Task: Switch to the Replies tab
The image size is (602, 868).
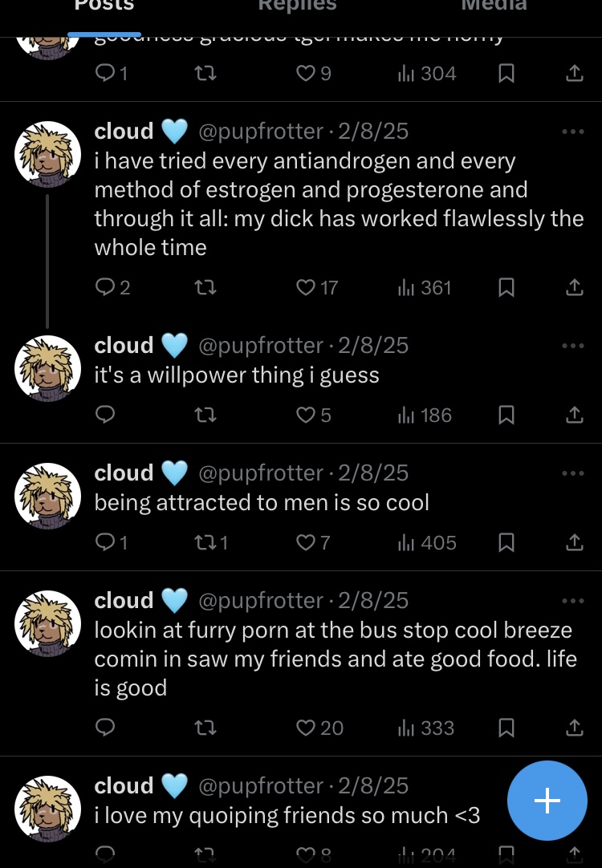Action: coord(297,6)
